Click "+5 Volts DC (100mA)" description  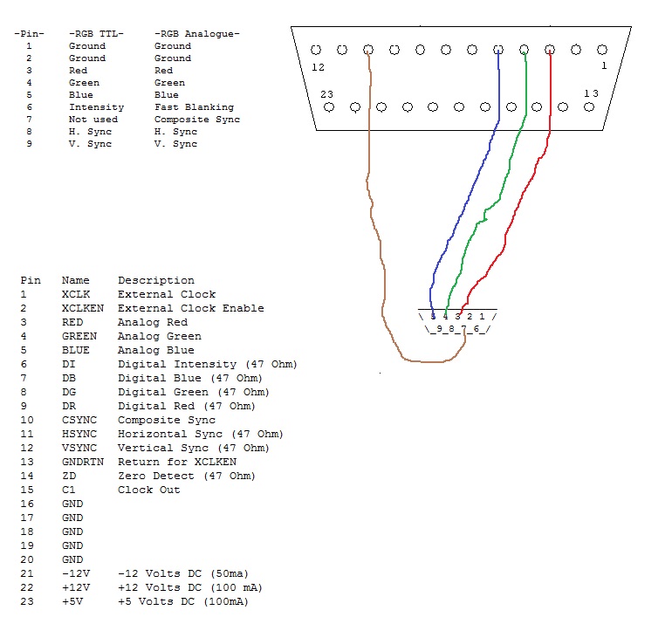click(183, 601)
